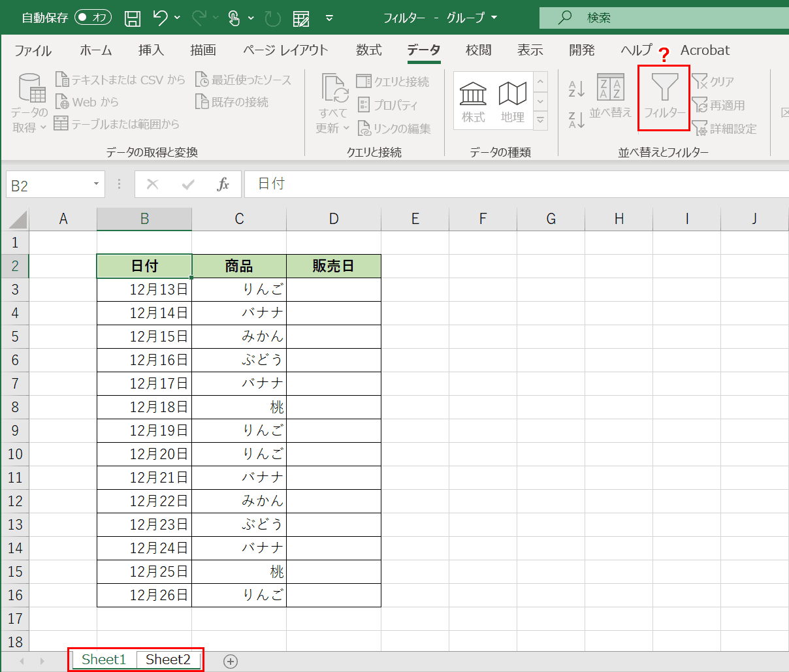Click the form icon in quick access toolbar
The height and width of the screenshot is (672, 789).
pyautogui.click(x=301, y=18)
